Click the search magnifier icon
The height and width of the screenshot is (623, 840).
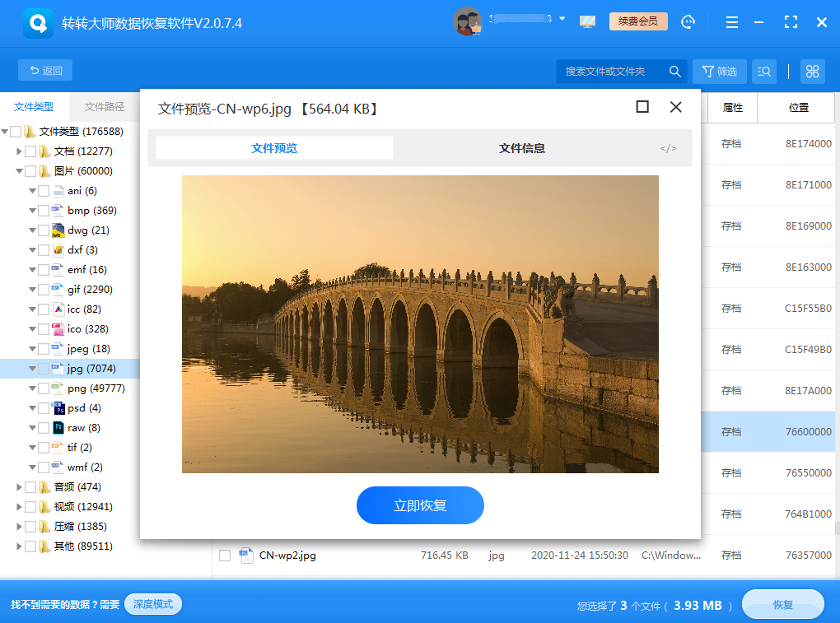pos(674,72)
